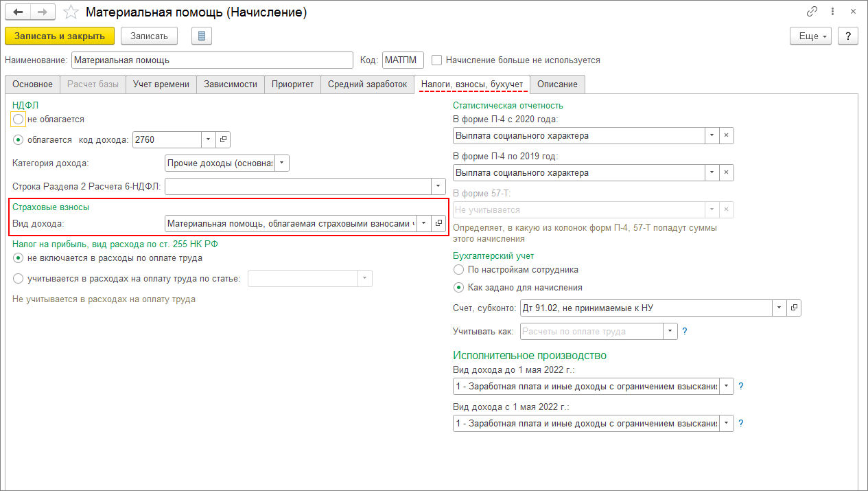
Task: Open the 'Счет, субконто' value icon
Action: click(x=794, y=308)
